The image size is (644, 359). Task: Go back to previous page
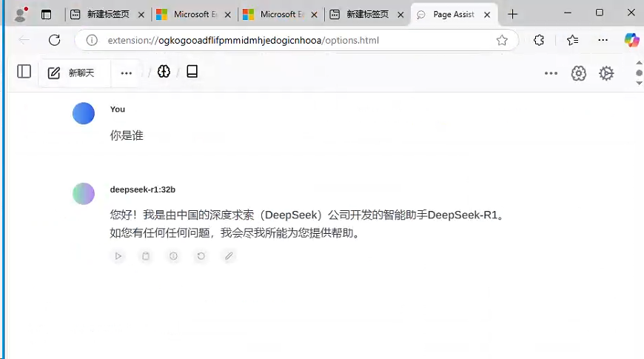[24, 40]
